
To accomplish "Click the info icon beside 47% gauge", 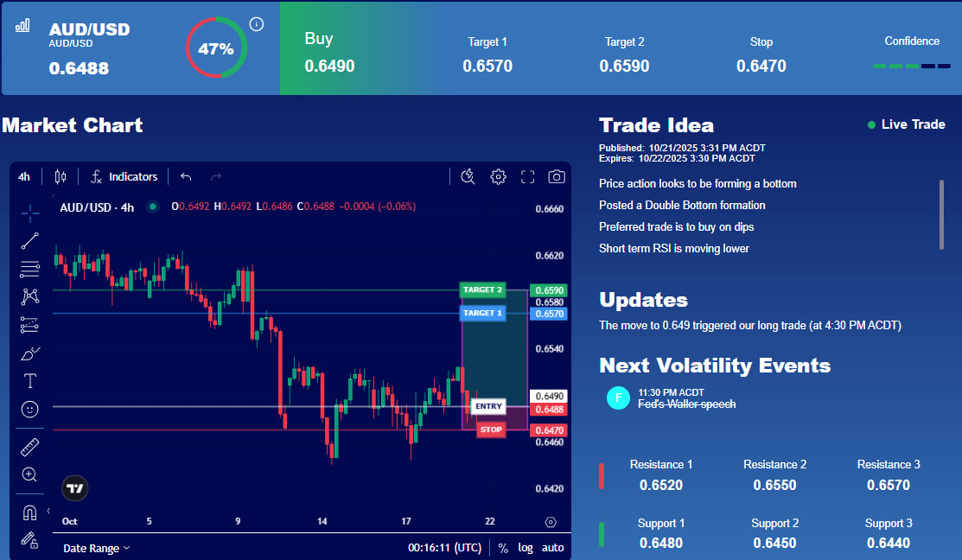I will coord(257,24).
